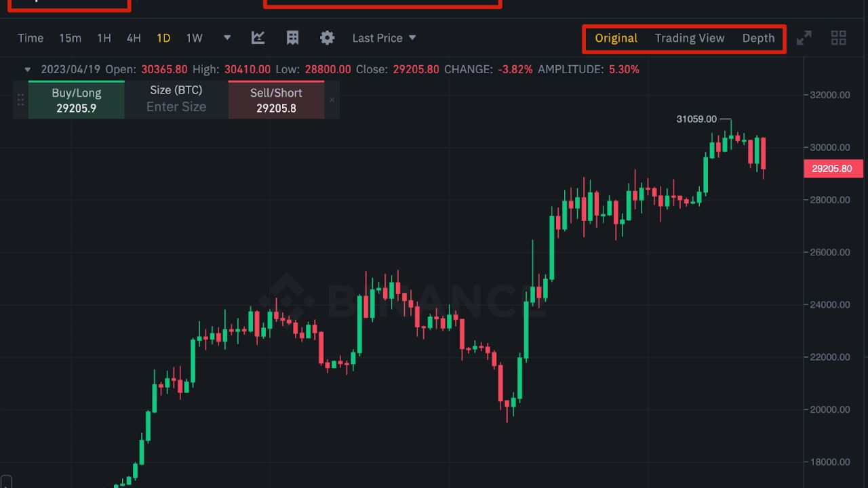The width and height of the screenshot is (868, 488).
Task: Click the Buy/Long button
Action: [76, 99]
